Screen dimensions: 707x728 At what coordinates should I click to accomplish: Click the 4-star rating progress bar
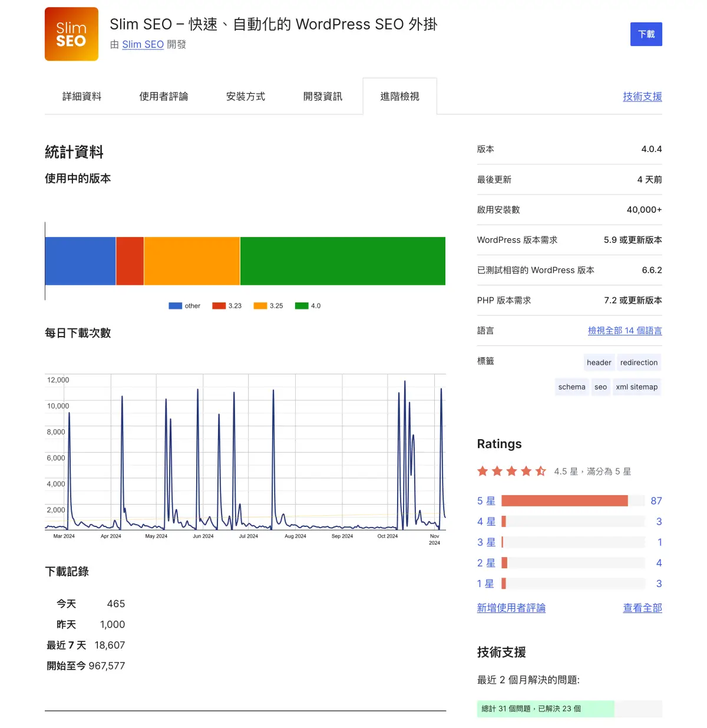[573, 522]
